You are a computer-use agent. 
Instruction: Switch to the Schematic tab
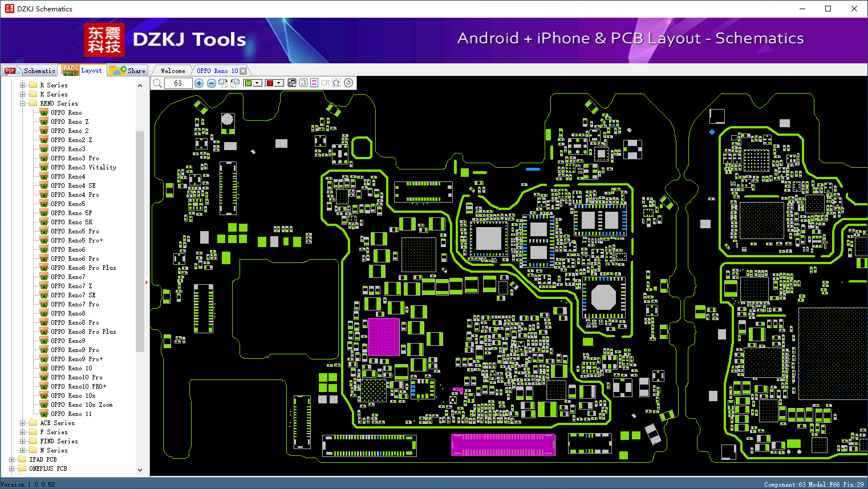pos(30,71)
